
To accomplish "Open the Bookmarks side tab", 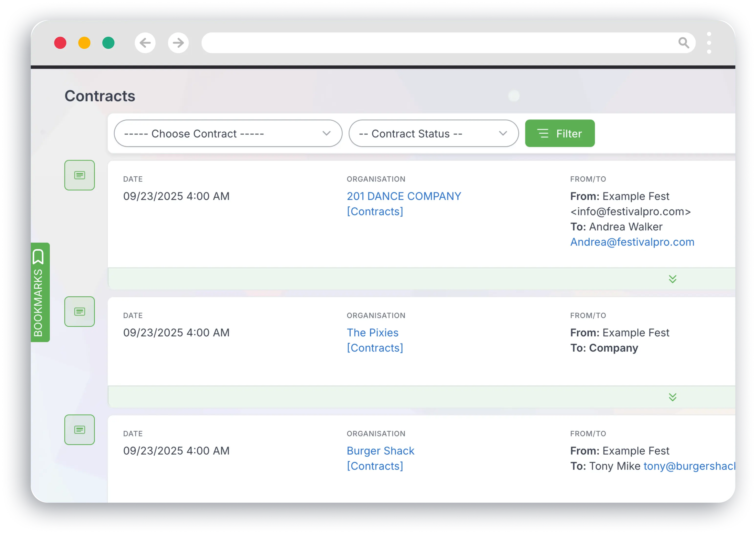I will (x=40, y=292).
